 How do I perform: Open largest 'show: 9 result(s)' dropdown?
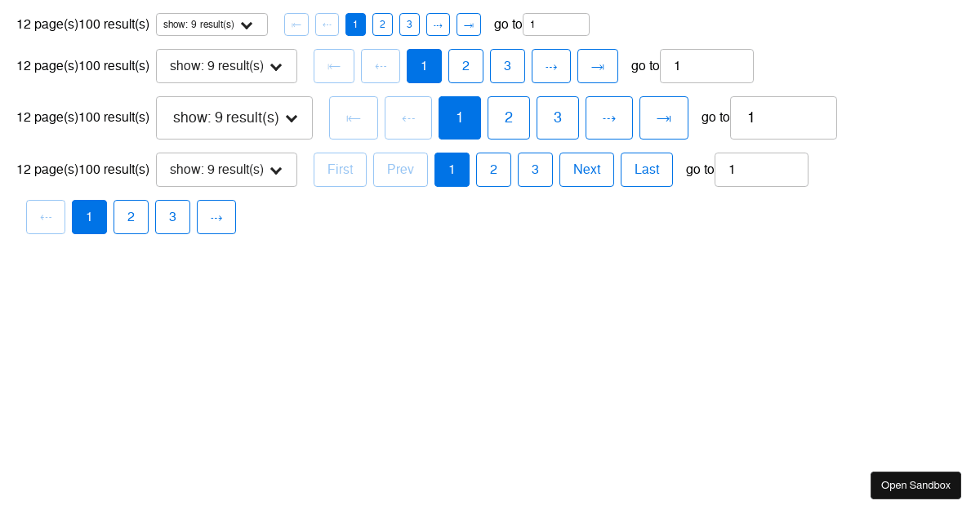coord(234,117)
